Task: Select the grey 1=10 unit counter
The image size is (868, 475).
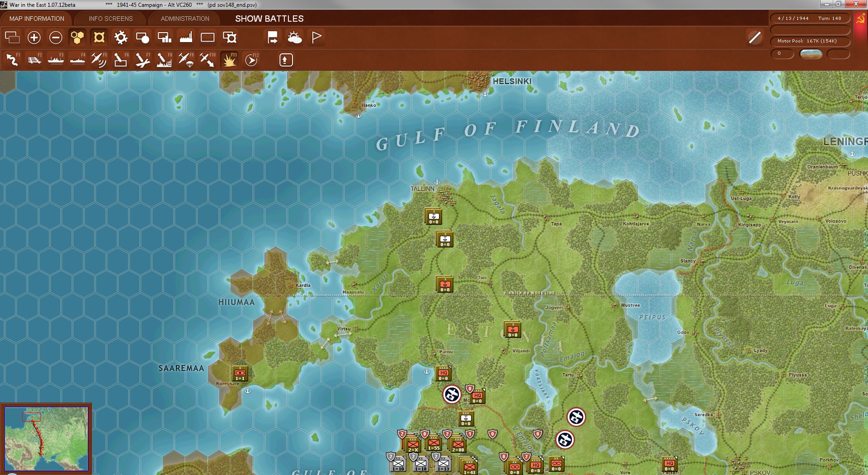Action: click(398, 464)
